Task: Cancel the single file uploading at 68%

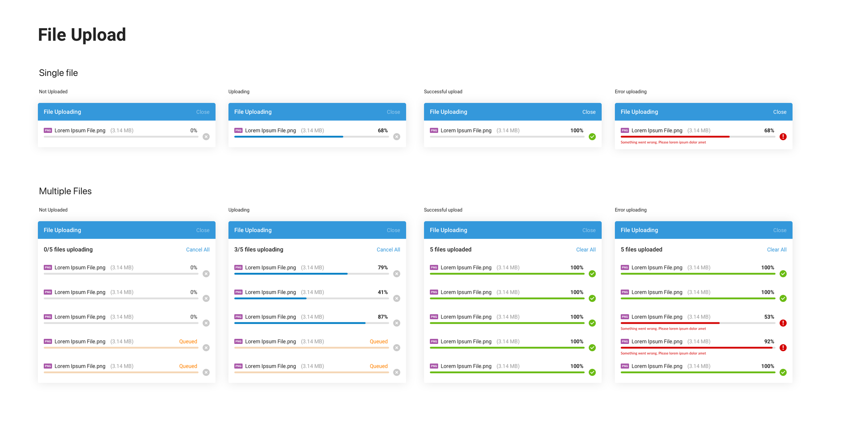Action: pos(397,136)
